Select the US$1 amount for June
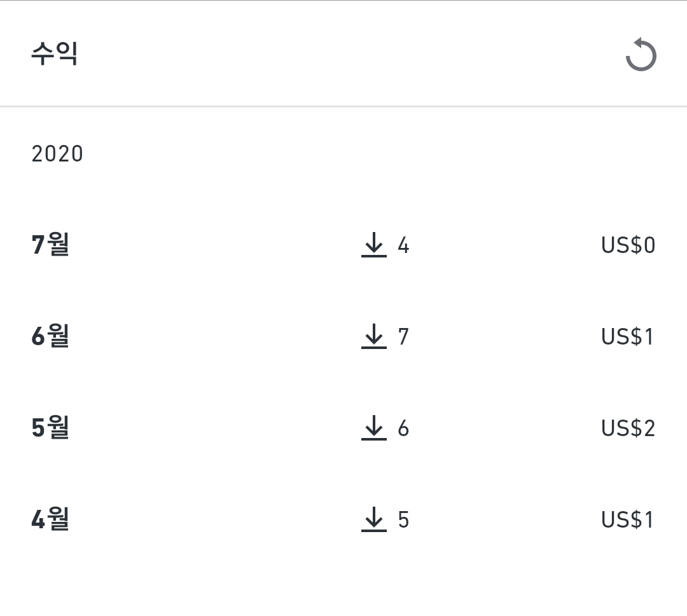The width and height of the screenshot is (687, 616). pyautogui.click(x=627, y=337)
